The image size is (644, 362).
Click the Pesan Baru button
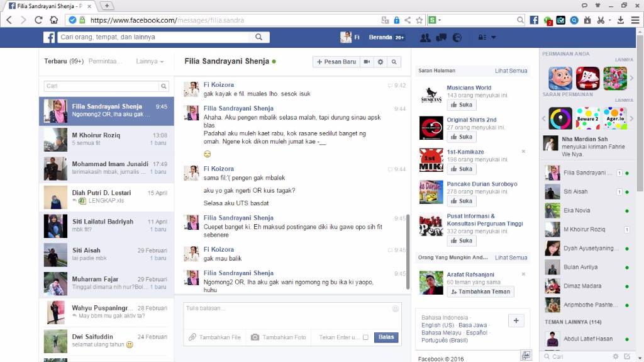tap(336, 62)
